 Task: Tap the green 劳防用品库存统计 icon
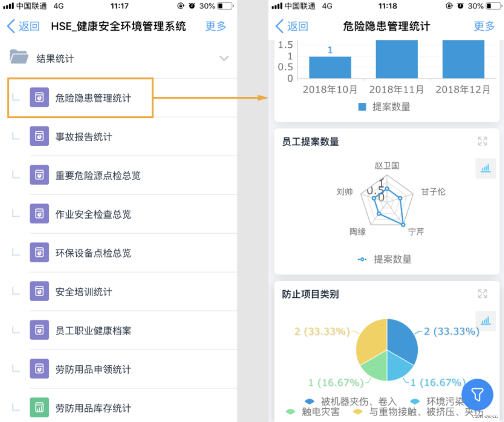coord(39,407)
